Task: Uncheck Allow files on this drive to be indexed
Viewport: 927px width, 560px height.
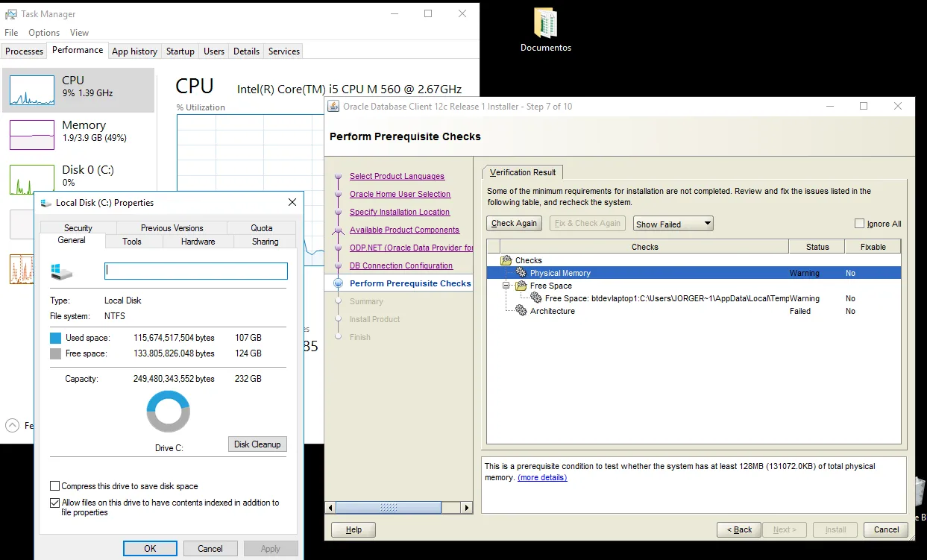Action: (x=54, y=503)
